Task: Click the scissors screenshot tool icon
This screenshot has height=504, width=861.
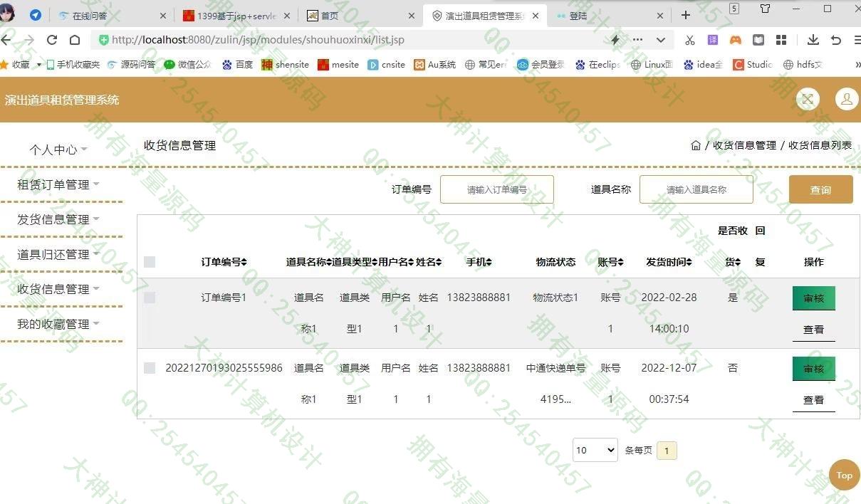Action: coord(689,40)
